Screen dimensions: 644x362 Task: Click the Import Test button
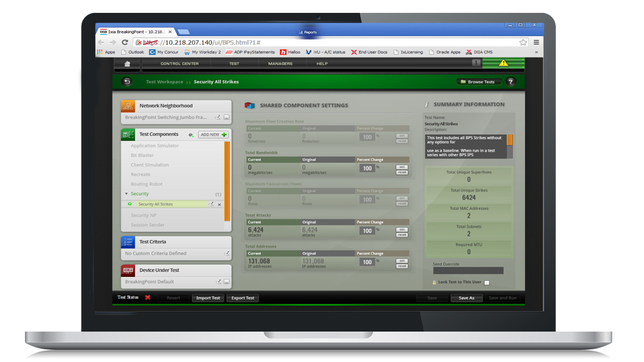(x=208, y=298)
